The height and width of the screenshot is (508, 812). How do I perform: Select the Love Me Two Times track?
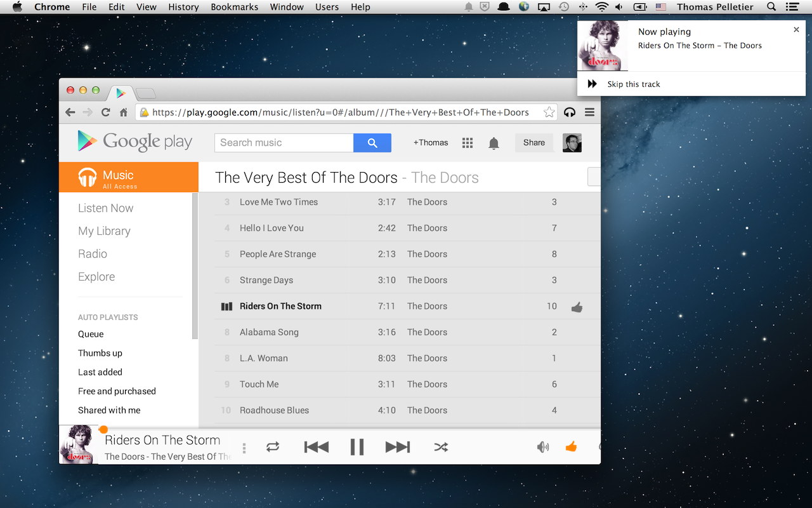pos(279,202)
